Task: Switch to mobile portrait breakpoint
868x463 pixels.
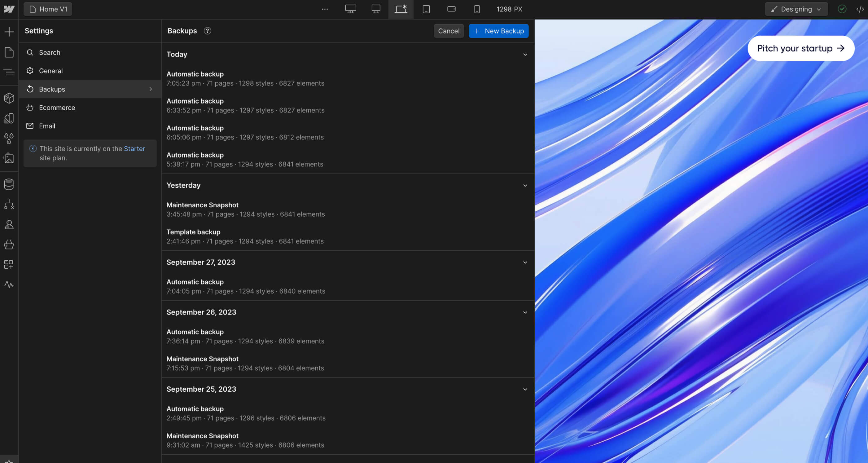Action: [477, 9]
